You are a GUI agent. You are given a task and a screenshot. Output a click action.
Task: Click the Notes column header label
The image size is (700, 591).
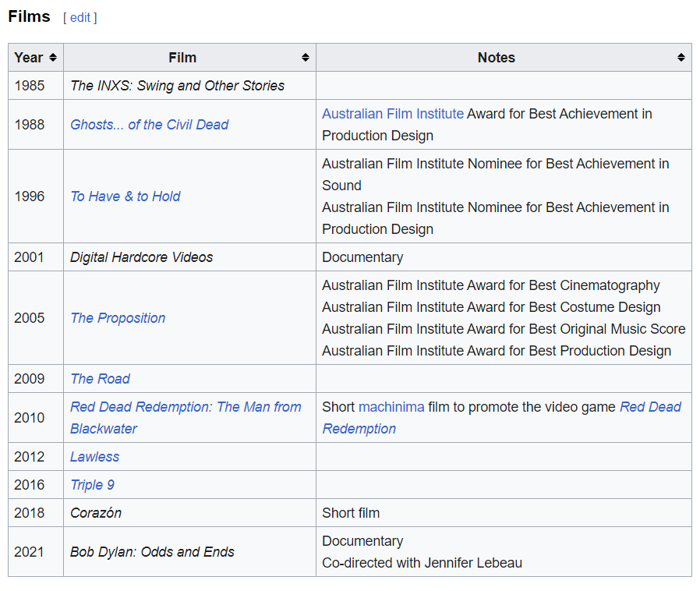[496, 58]
